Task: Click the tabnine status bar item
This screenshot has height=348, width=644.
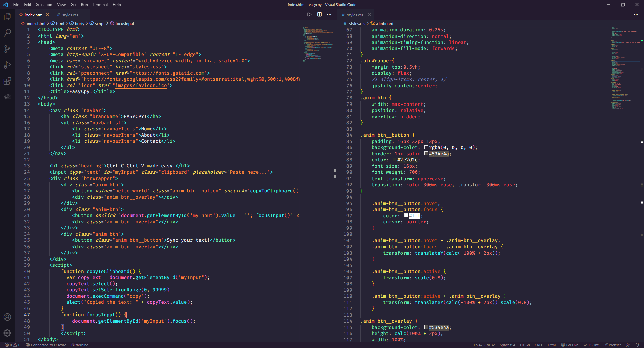Action: coord(80,345)
